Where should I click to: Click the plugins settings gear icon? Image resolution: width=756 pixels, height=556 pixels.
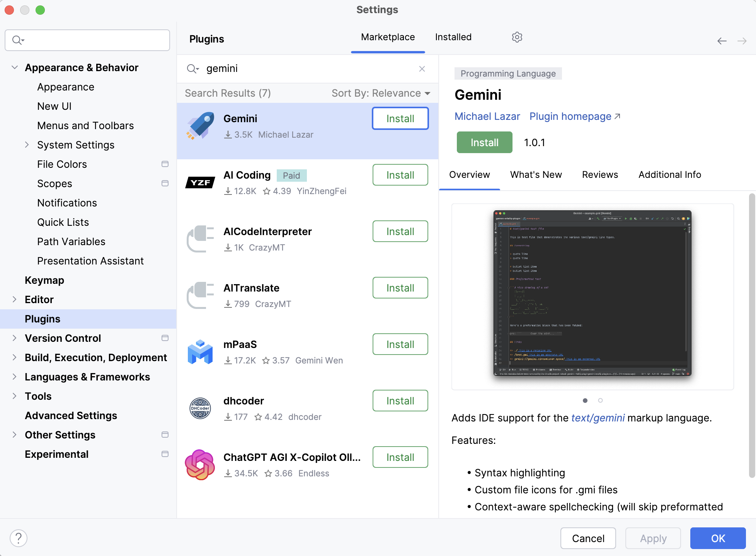pos(517,37)
